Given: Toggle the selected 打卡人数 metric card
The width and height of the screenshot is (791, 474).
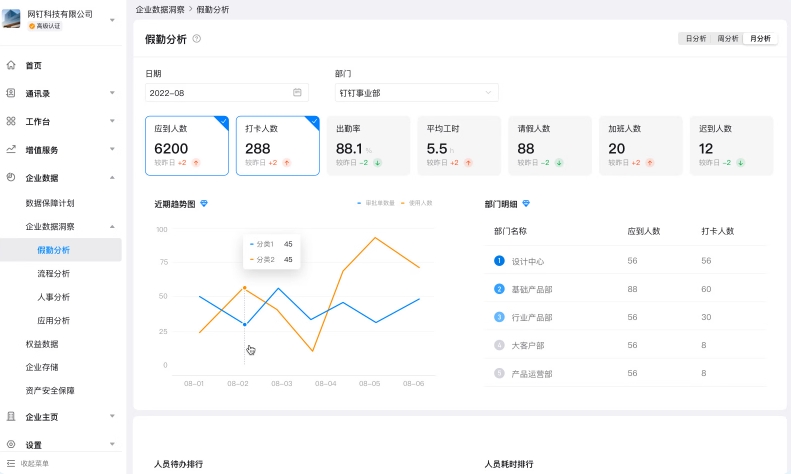Looking at the screenshot, I should (x=277, y=146).
